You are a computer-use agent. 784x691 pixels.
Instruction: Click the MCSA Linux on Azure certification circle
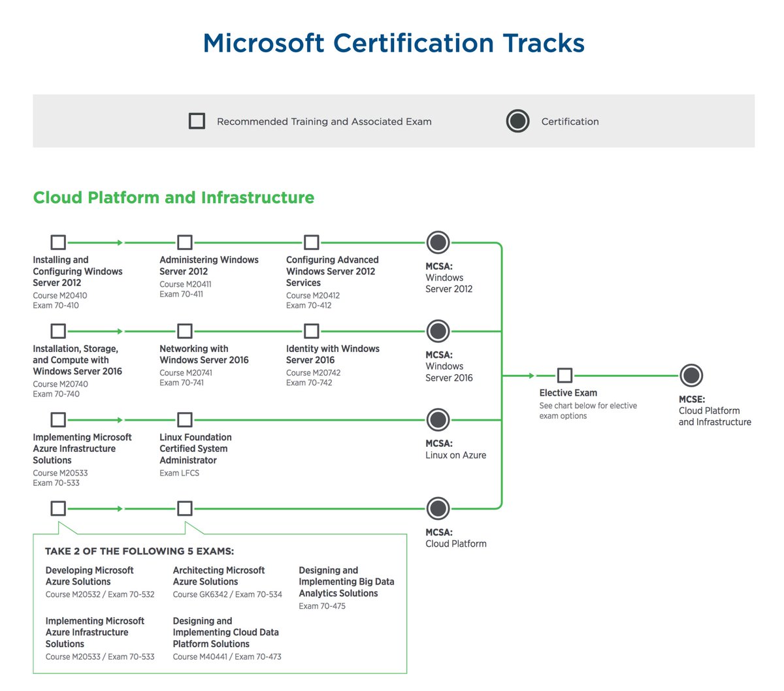438,419
